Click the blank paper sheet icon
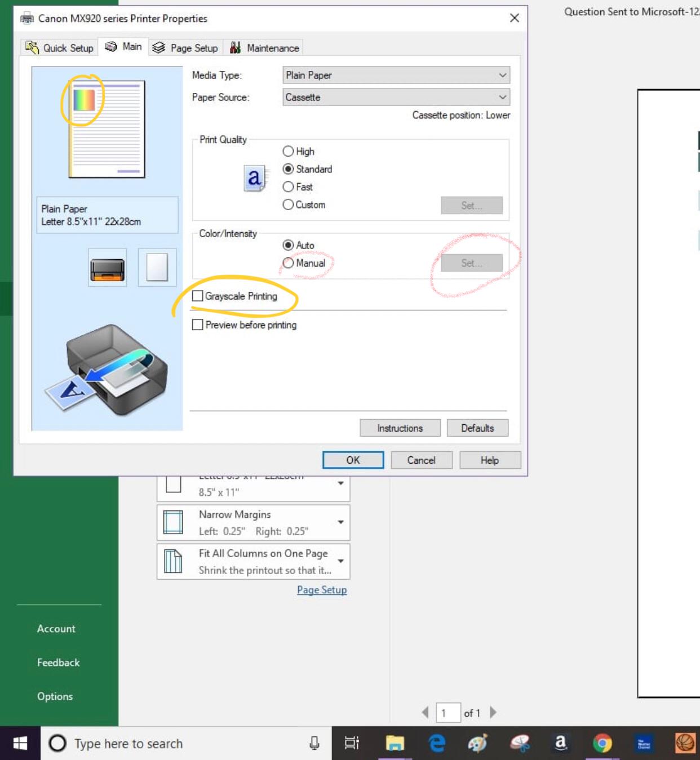The width and height of the screenshot is (700, 760). (157, 268)
